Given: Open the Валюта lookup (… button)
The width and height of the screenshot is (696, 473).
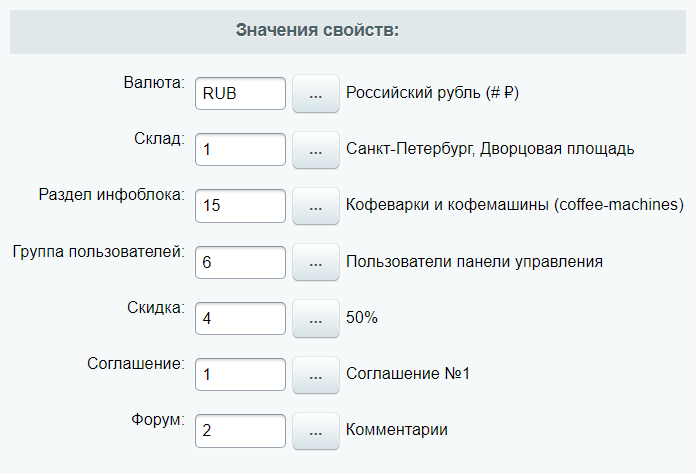Looking at the screenshot, I should (316, 94).
